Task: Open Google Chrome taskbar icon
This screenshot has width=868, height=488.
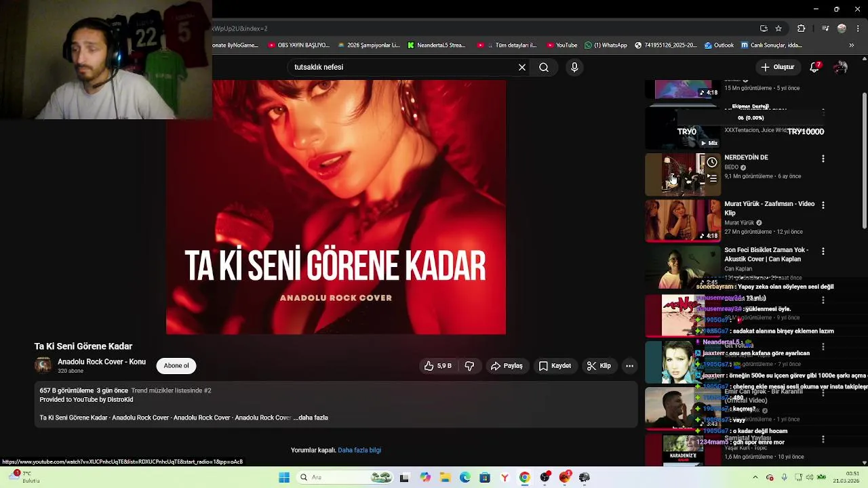Action: (525, 478)
